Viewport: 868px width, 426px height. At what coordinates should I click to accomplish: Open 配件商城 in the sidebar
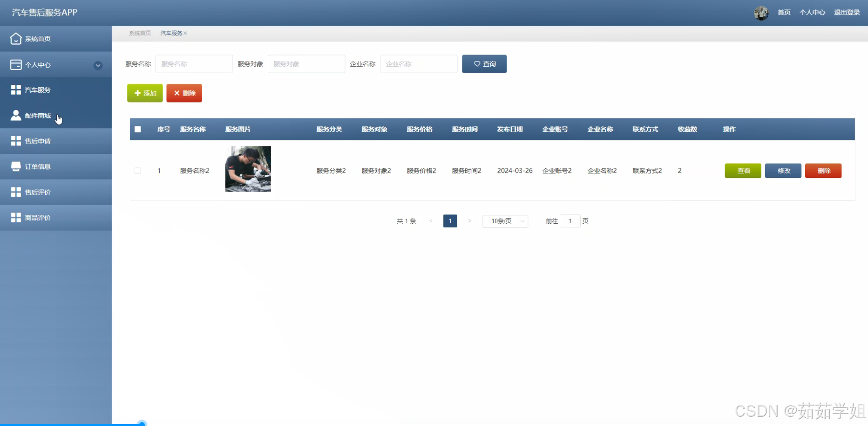(56, 115)
